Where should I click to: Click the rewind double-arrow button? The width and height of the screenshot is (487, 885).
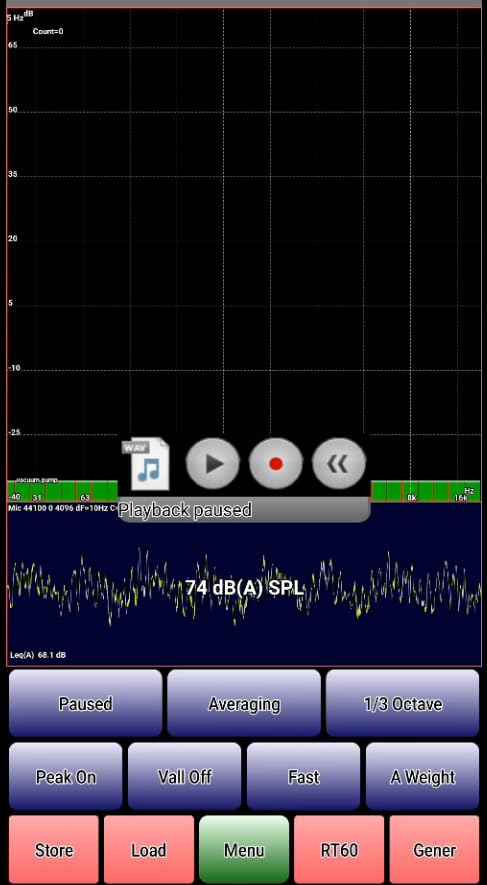tap(339, 463)
